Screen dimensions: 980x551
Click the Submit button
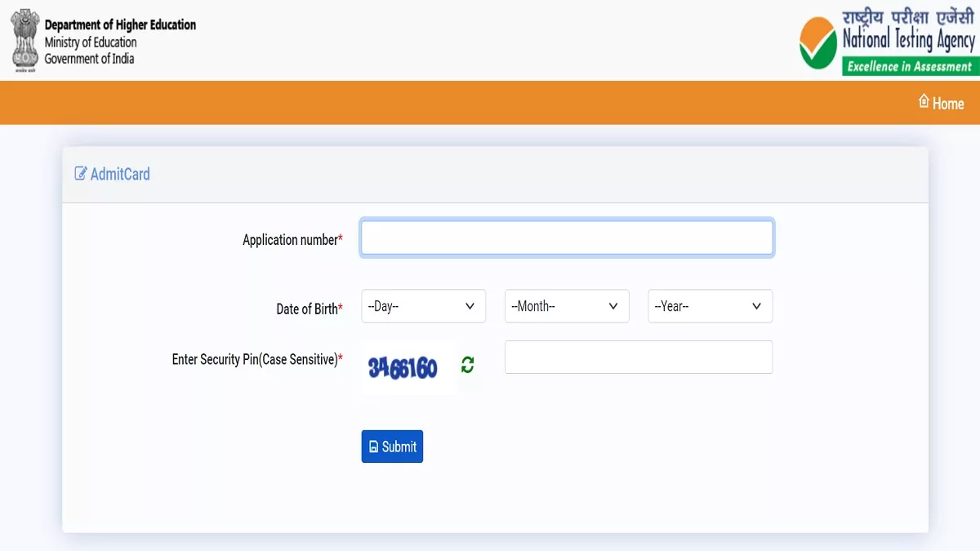point(392,447)
